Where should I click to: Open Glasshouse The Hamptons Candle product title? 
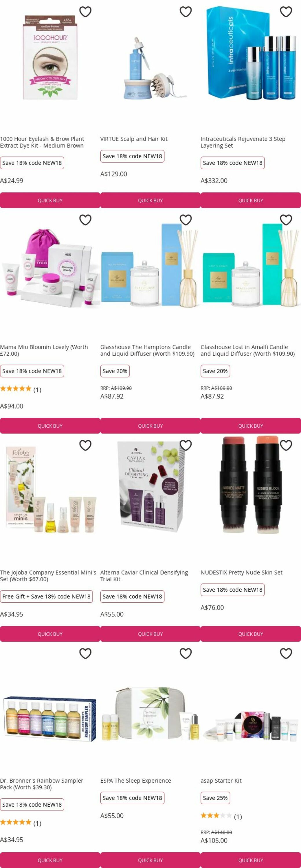coord(147,350)
